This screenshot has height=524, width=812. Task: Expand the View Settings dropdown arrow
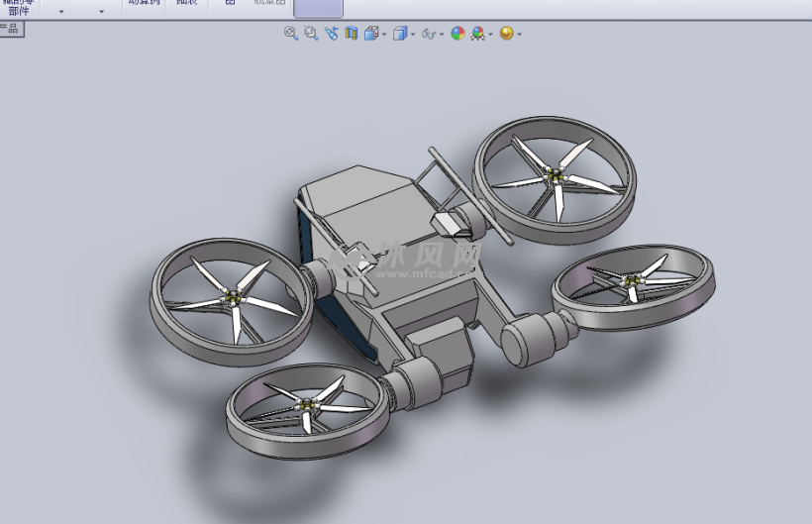pos(520,34)
